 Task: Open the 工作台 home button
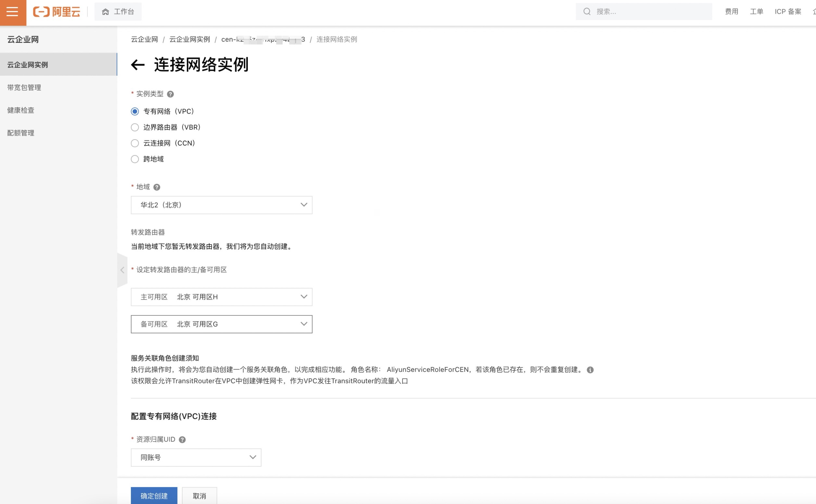118,12
